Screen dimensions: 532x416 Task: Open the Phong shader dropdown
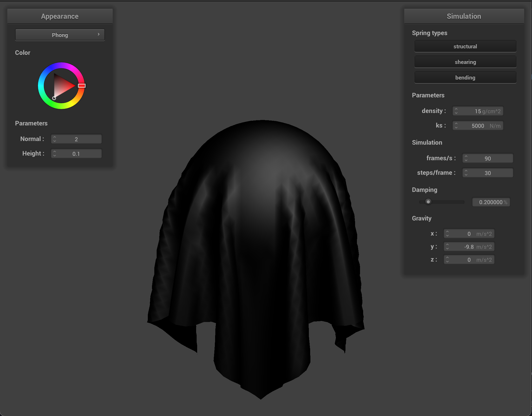tap(60, 35)
